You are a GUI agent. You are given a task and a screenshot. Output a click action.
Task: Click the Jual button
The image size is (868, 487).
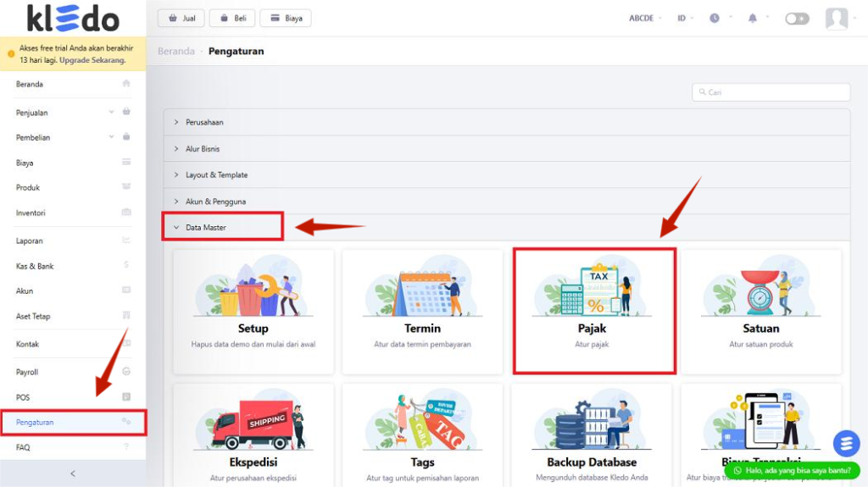pyautogui.click(x=181, y=18)
